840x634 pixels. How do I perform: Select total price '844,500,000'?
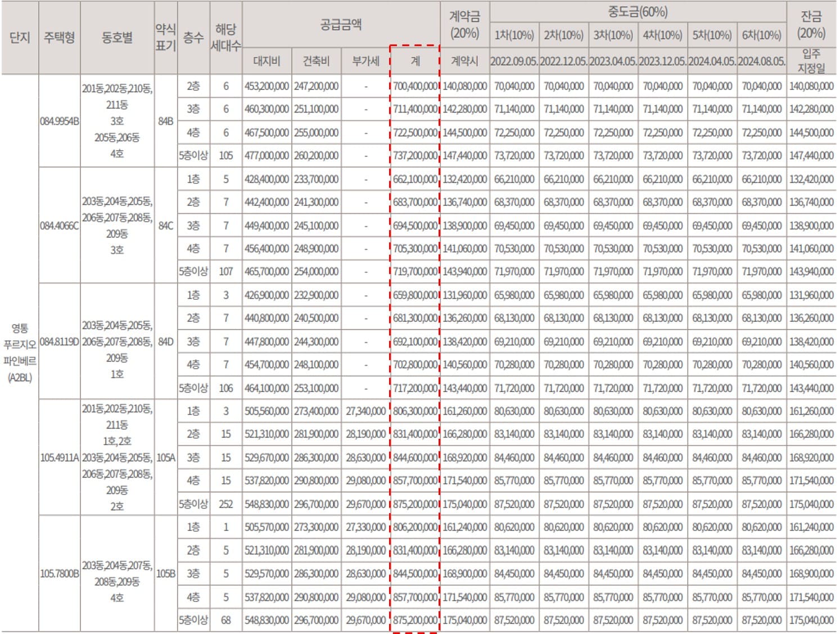415,574
